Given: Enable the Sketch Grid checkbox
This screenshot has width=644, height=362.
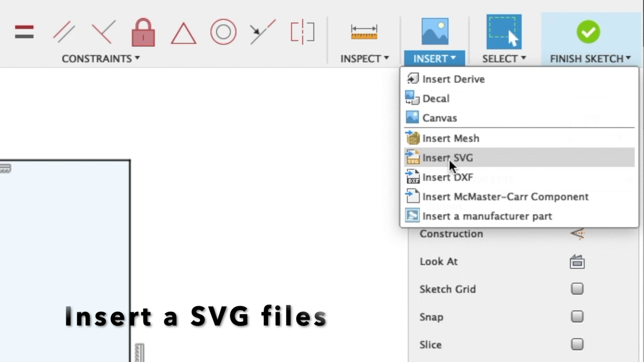Looking at the screenshot, I should point(577,289).
